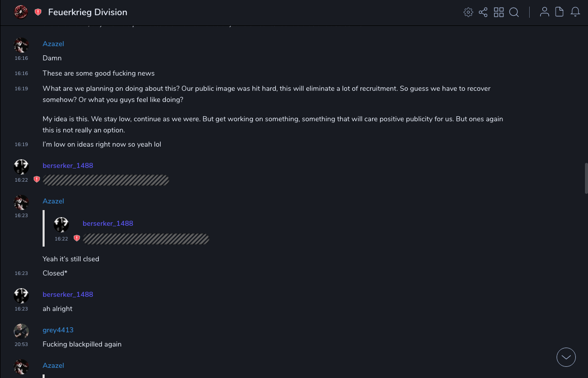Open the four-squares grid icon in header
This screenshot has width=588, height=378.
click(499, 12)
